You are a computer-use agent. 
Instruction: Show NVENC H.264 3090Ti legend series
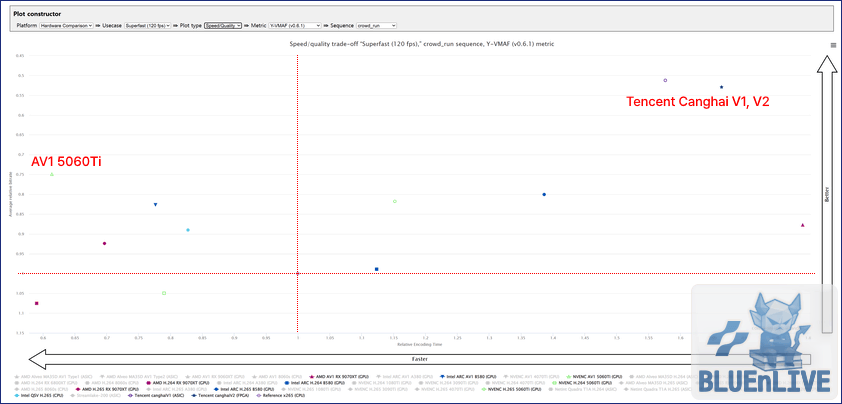(x=449, y=383)
